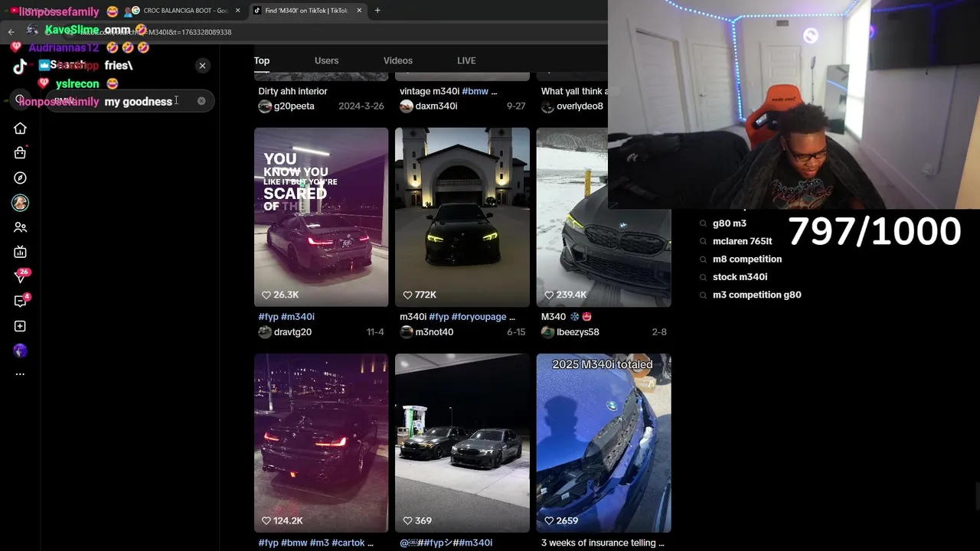This screenshot has height=551, width=980.
Task: Select 'mclaren 765lt' search suggestion
Action: 742,241
